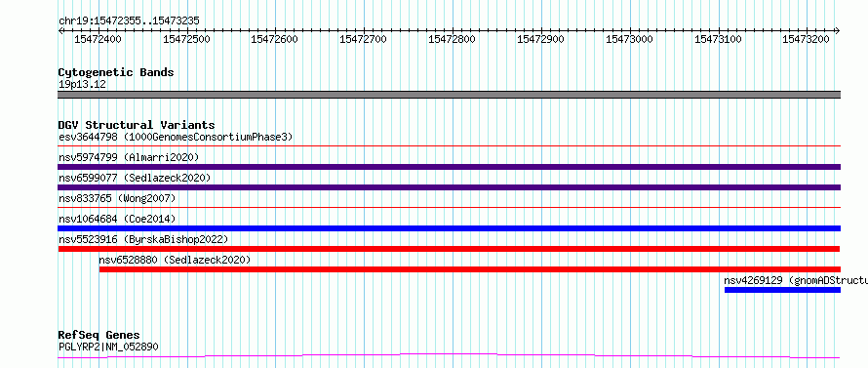Click the red bar of nsv5523916
Image resolution: width=868 pixels, height=368 pixels.
tap(449, 249)
